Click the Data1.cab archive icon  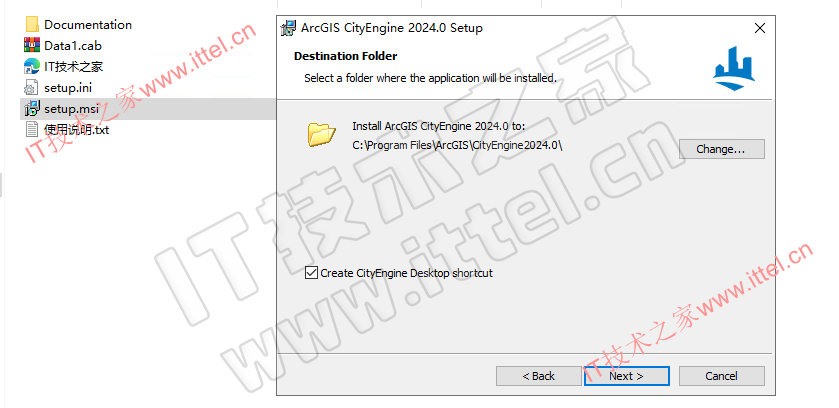pyautogui.click(x=32, y=45)
